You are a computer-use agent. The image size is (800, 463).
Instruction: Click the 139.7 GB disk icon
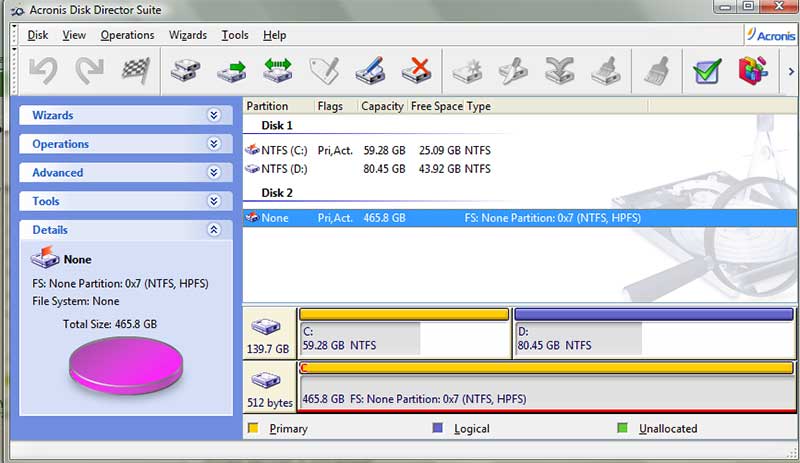tap(266, 327)
